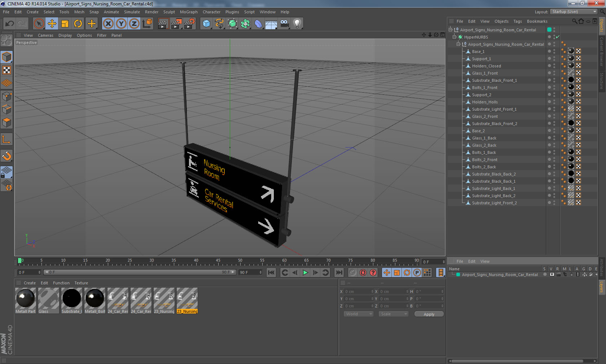606x364 pixels.
Task: Open the material manager Create menu
Action: [30, 283]
